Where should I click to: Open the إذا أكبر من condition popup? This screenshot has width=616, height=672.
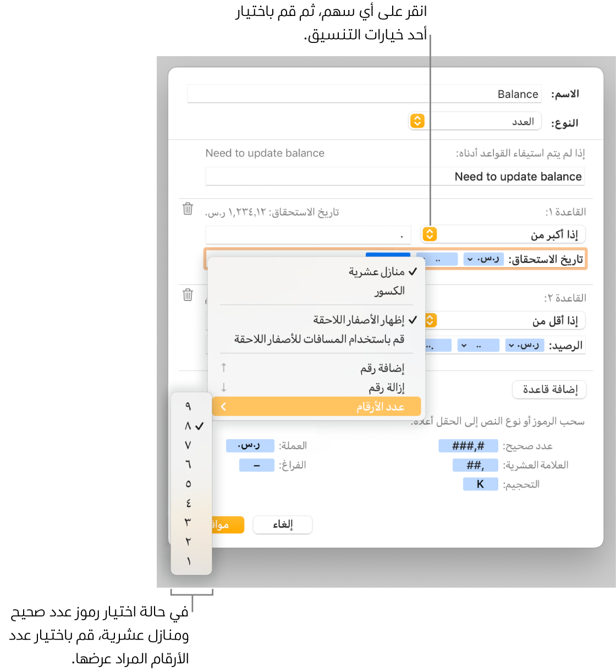(430, 234)
